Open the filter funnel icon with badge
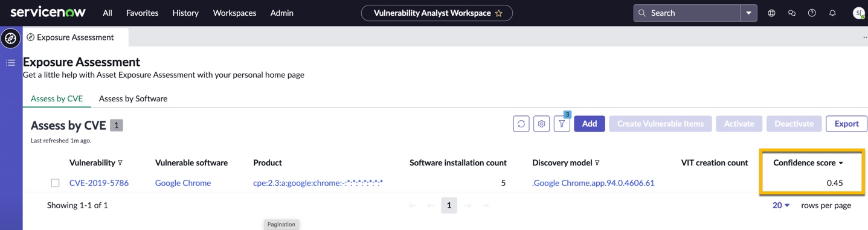Image resolution: width=868 pixels, height=230 pixels. 562,124
